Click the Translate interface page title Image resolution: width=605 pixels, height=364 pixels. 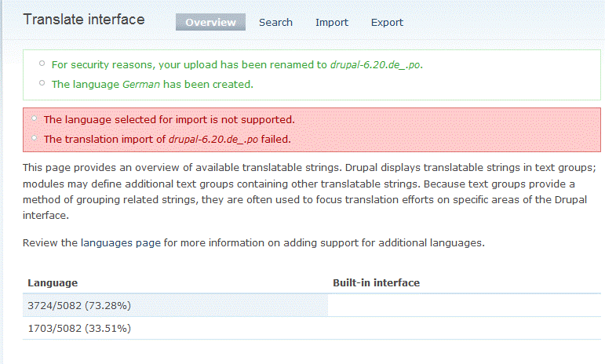[84, 20]
